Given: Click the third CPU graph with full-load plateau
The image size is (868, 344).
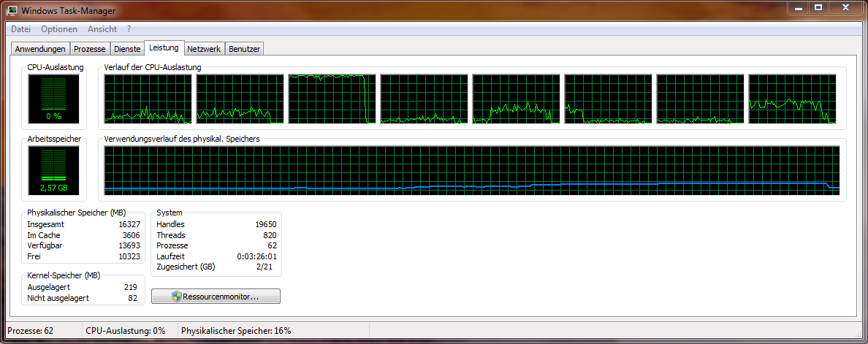Looking at the screenshot, I should pyautogui.click(x=332, y=99).
